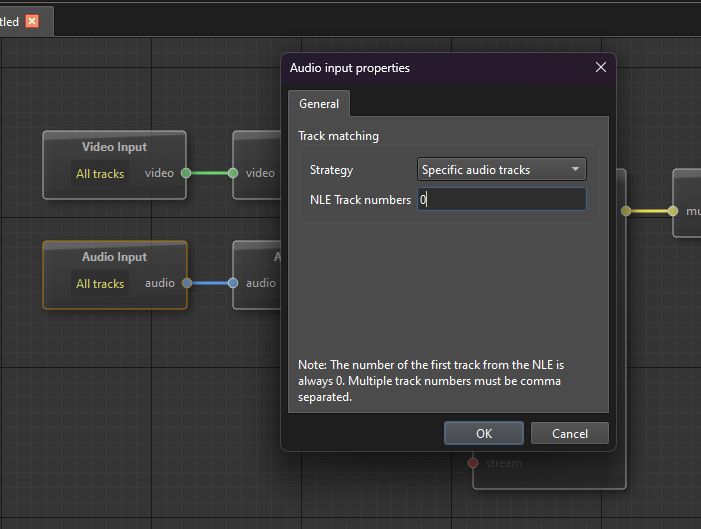The width and height of the screenshot is (701, 529).
Task: Click All tracks label on Audio Input
Action: tap(100, 284)
